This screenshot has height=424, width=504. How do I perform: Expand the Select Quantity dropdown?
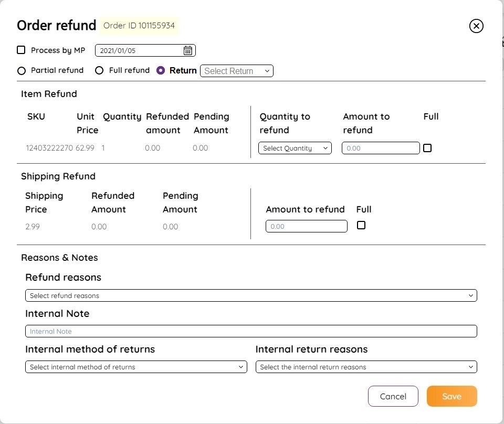coord(295,148)
